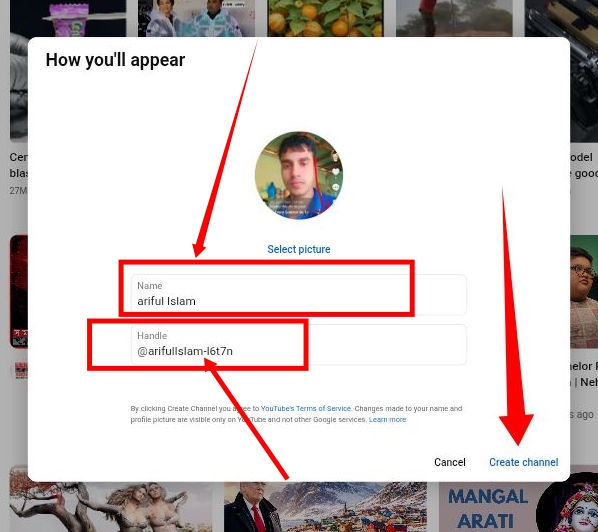This screenshot has width=598, height=532.
Task: Open YouTube's Terms of Service link
Action: click(305, 408)
